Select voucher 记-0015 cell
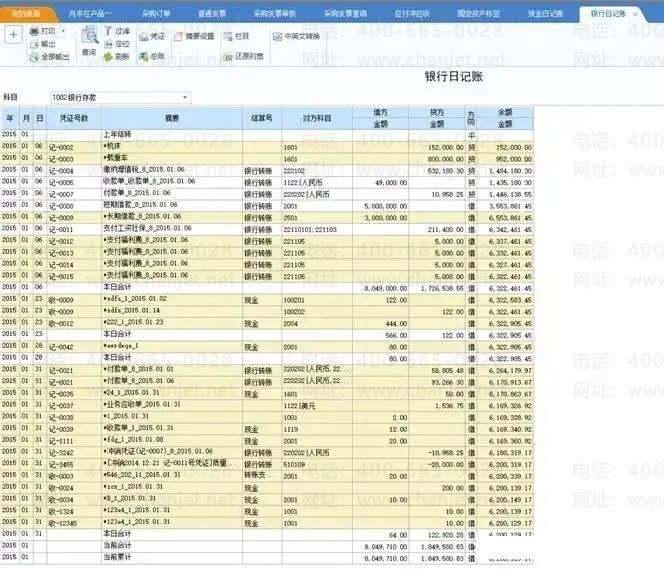The height and width of the screenshot is (569, 664). [x=74, y=276]
